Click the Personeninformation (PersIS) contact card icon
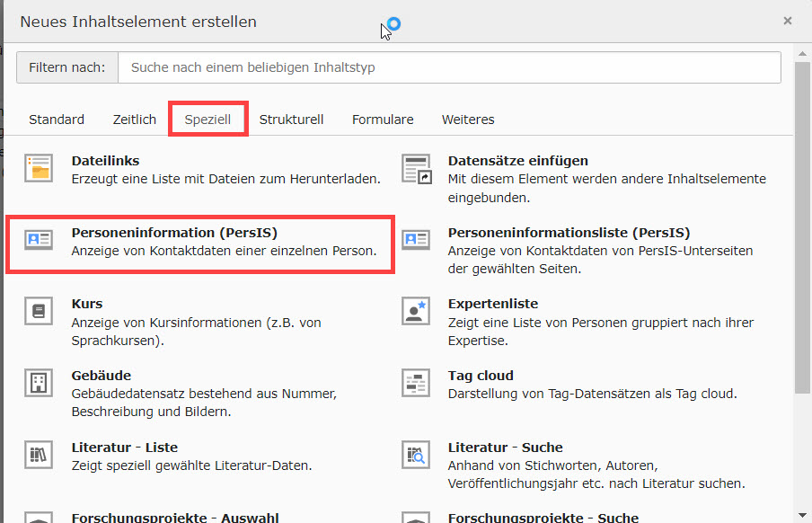Image resolution: width=812 pixels, height=523 pixels. click(x=39, y=240)
